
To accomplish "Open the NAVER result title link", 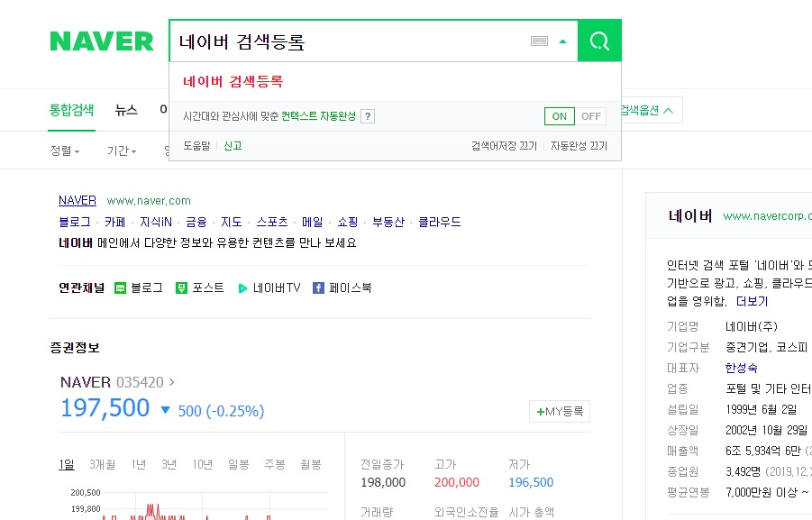I will tap(78, 200).
